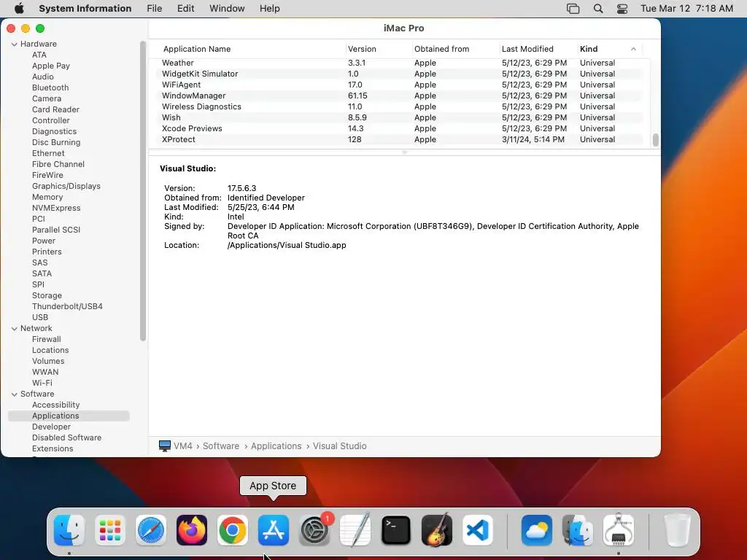Show the date and time menu bar item
Image resolution: width=747 pixels, height=560 pixels.
click(x=686, y=9)
